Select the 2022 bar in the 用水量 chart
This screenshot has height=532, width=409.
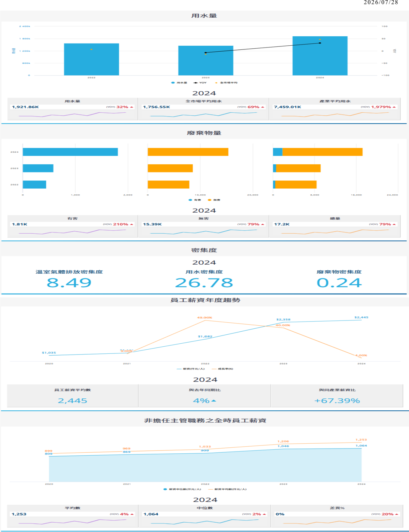[x=91, y=60]
